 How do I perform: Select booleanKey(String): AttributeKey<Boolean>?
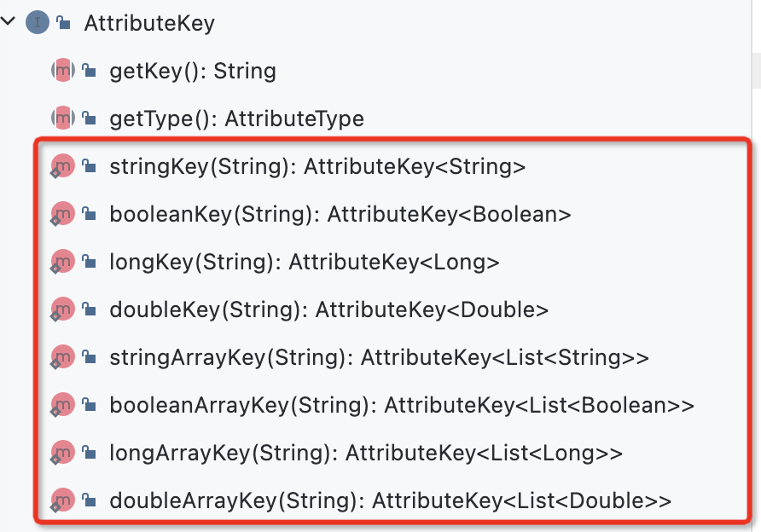(340, 214)
